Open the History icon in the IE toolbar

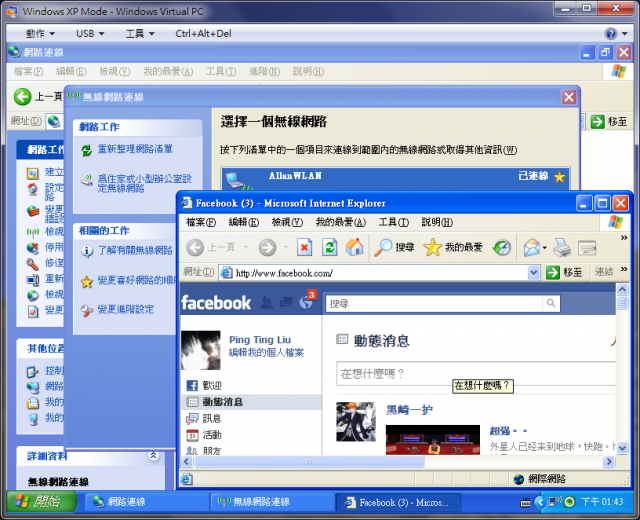[502, 247]
